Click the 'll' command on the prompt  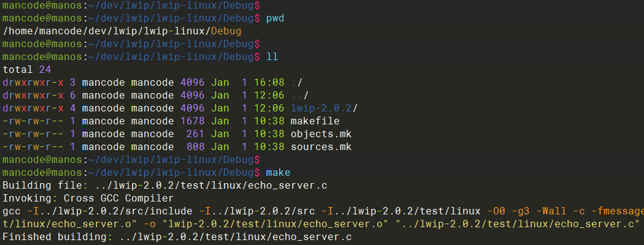tap(272, 57)
